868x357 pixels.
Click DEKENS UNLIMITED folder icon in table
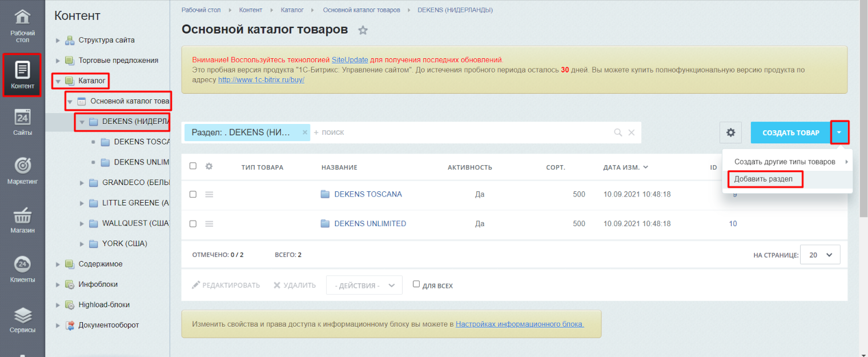[x=325, y=224]
